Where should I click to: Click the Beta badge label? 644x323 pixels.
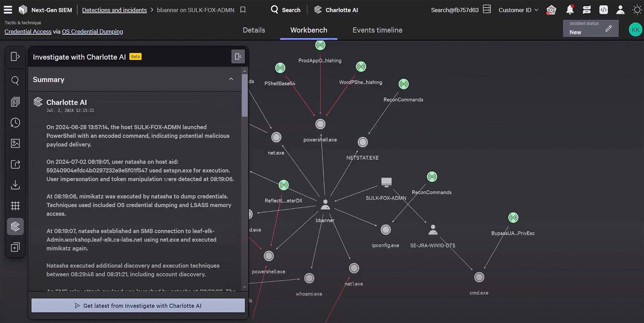click(x=135, y=56)
